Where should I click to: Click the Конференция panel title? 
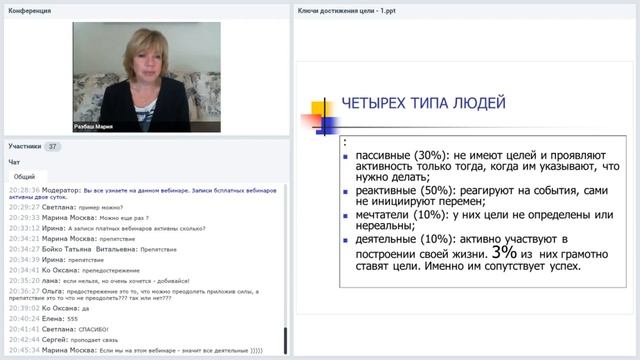coord(29,11)
